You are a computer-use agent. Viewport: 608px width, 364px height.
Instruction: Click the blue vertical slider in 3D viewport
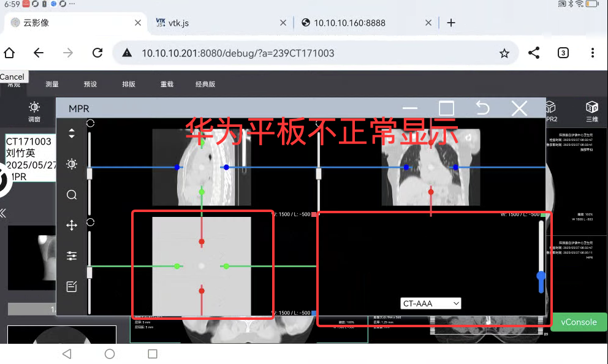[541, 277]
